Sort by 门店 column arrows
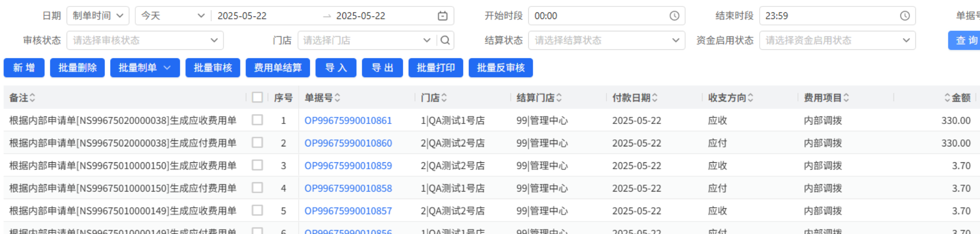Image resolution: width=980 pixels, height=234 pixels. 444,98
